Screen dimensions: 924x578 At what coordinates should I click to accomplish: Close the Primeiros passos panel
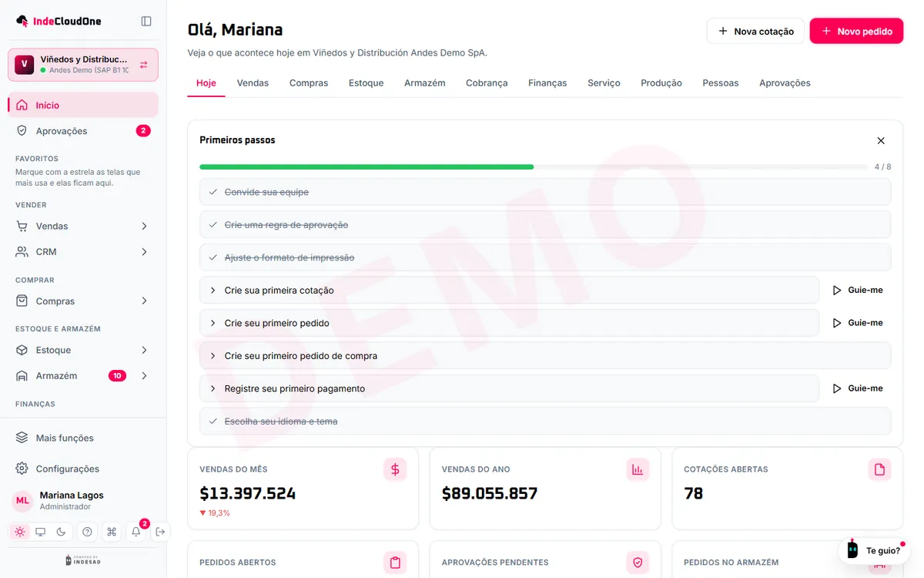coord(881,140)
